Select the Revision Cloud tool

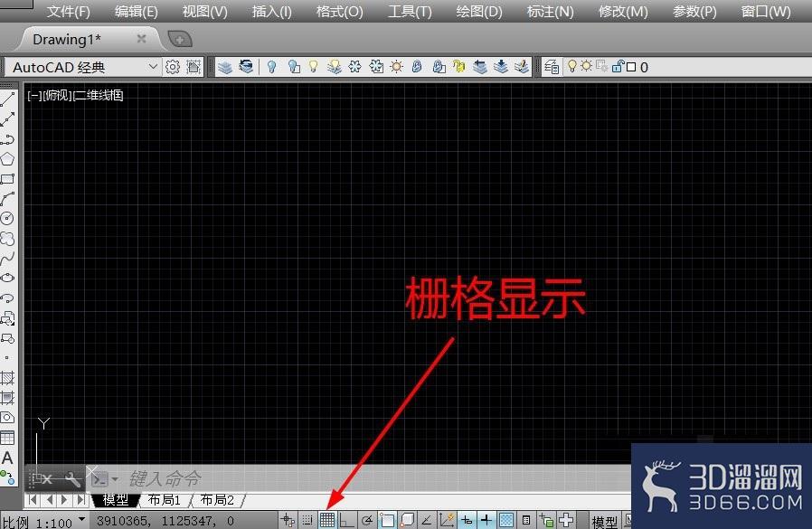7,239
